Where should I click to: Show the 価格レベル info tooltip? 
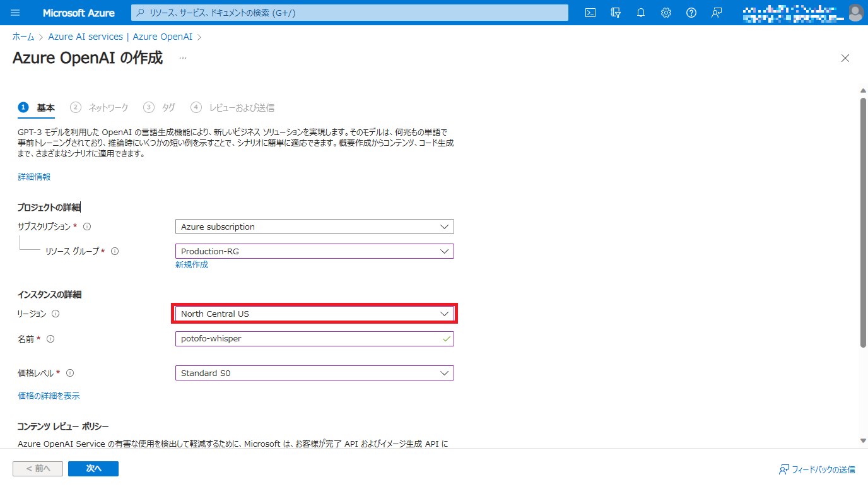pyautogui.click(x=69, y=372)
